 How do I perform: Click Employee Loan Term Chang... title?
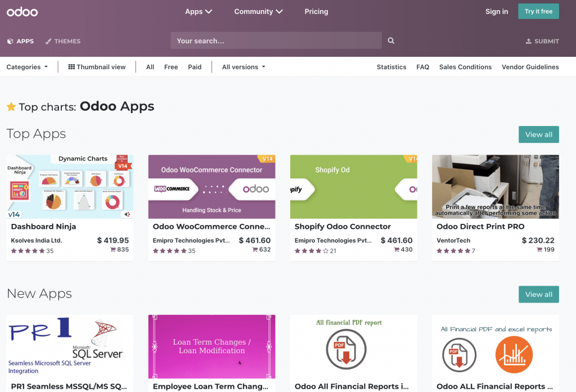click(x=210, y=386)
